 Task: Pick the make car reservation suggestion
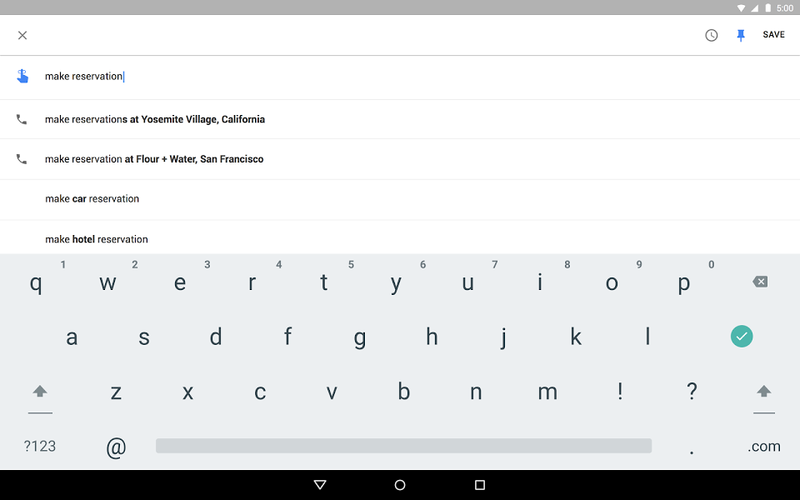click(400, 199)
